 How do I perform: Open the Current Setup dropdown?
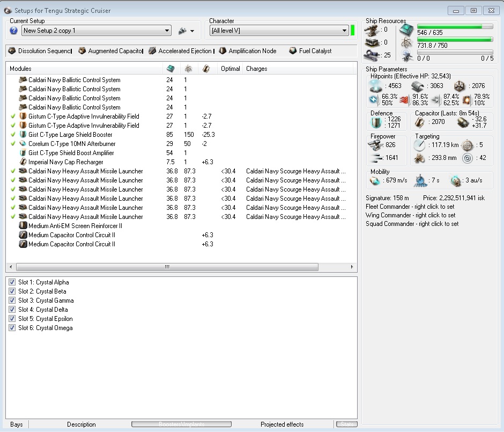coord(167,31)
